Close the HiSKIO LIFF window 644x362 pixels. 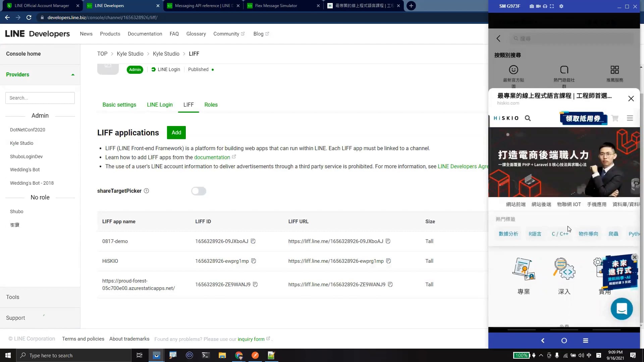[631, 99]
